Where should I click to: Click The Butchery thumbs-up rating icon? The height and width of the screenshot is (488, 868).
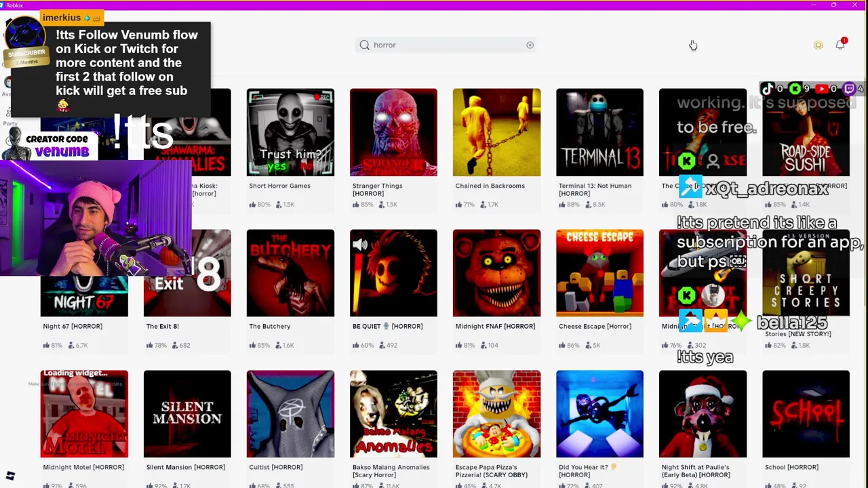(252, 345)
